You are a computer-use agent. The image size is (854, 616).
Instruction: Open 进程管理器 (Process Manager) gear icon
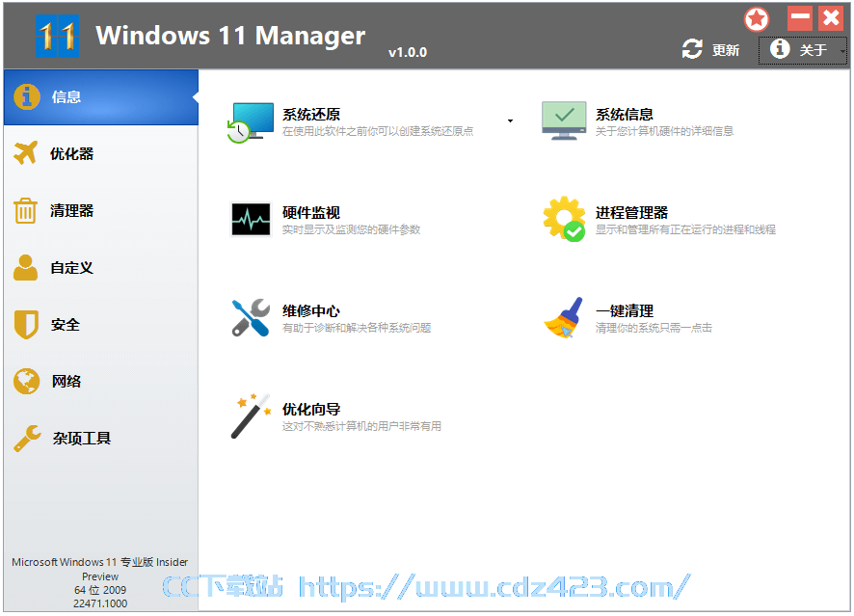pos(564,219)
